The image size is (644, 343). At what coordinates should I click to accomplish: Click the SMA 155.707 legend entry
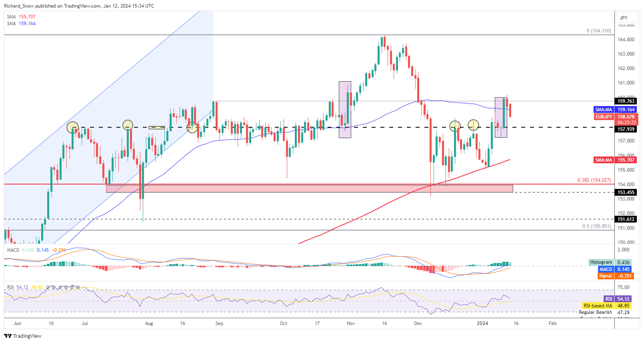[21, 17]
